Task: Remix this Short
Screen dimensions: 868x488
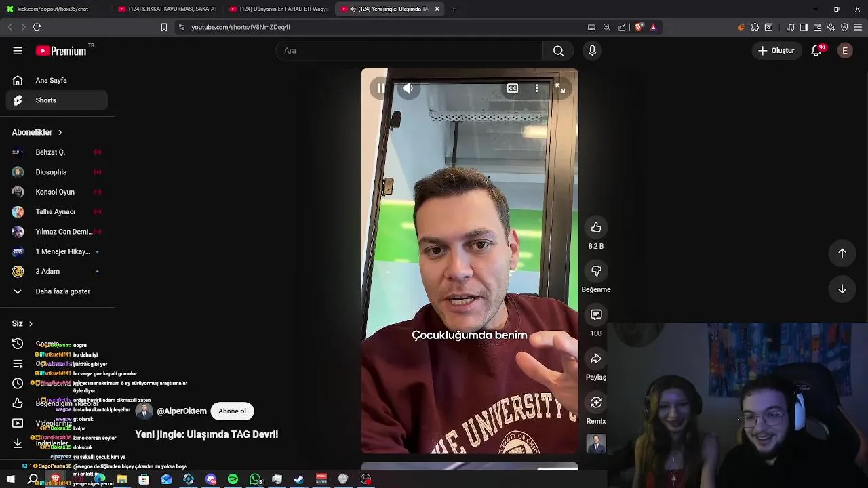Action: tap(596, 403)
